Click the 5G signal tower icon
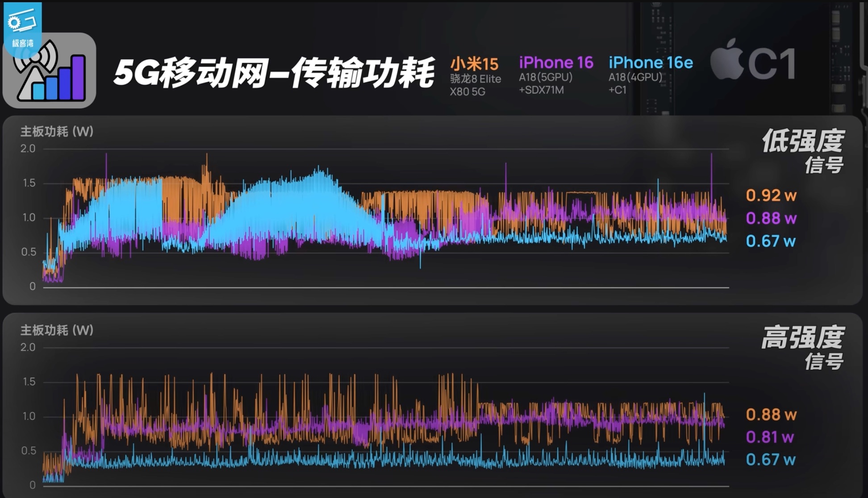868x498 pixels. pyautogui.click(x=50, y=71)
